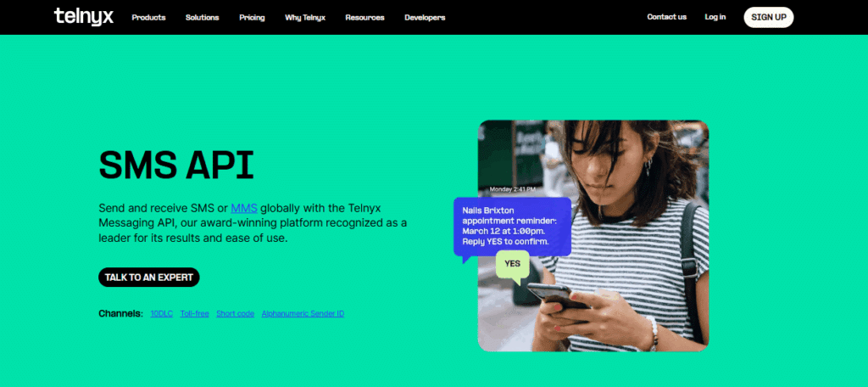
Task: Click the Contact us link
Action: [666, 17]
